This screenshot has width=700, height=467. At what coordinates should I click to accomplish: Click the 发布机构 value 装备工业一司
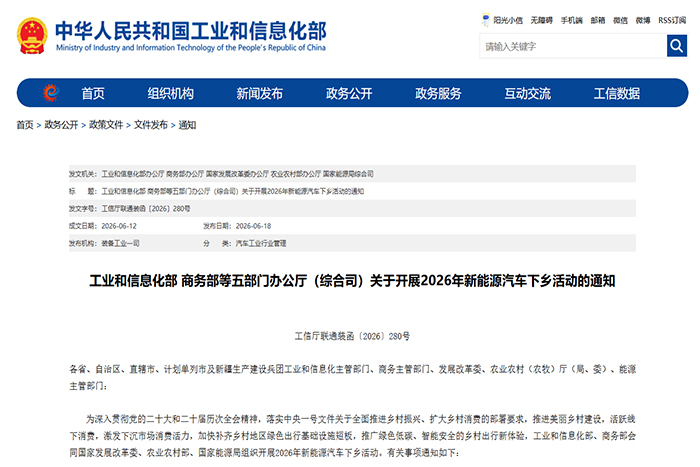point(121,243)
